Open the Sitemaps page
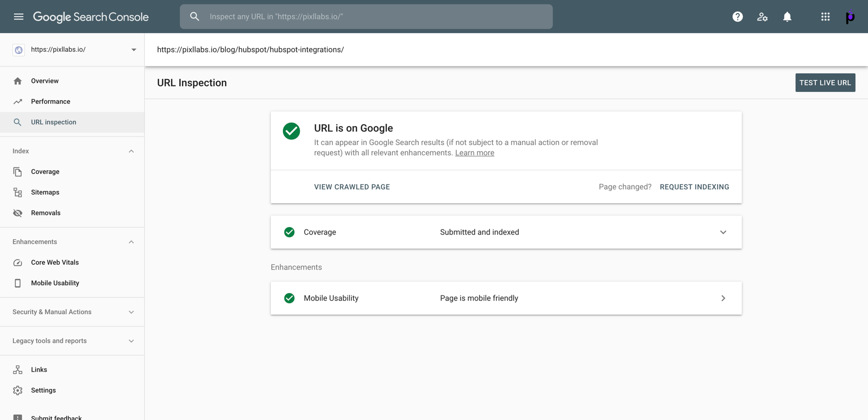This screenshot has height=420, width=868. pyautogui.click(x=72, y=192)
